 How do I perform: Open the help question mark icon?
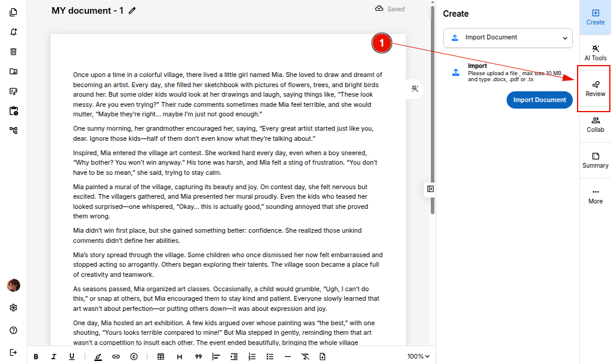[13, 330]
